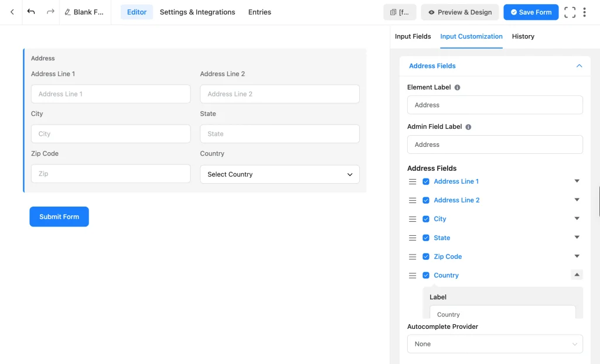The image size is (600, 364).
Task: Grab the City drag handle
Action: (x=412, y=219)
